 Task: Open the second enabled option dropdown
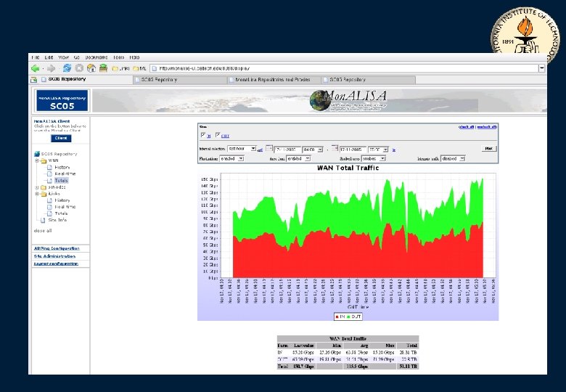click(x=298, y=158)
